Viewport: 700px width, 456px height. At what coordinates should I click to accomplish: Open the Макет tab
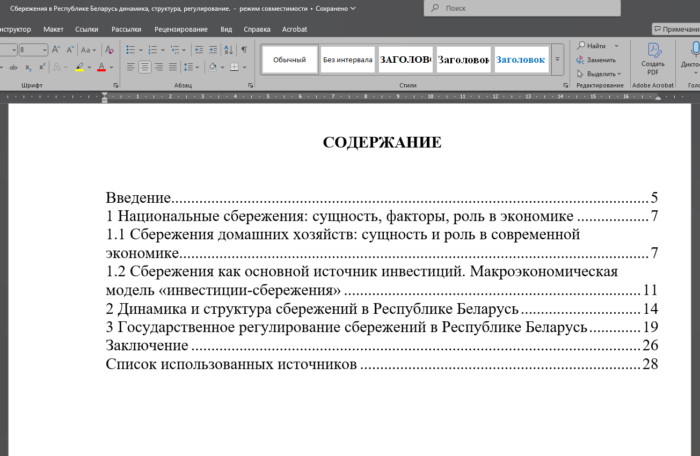(53, 29)
